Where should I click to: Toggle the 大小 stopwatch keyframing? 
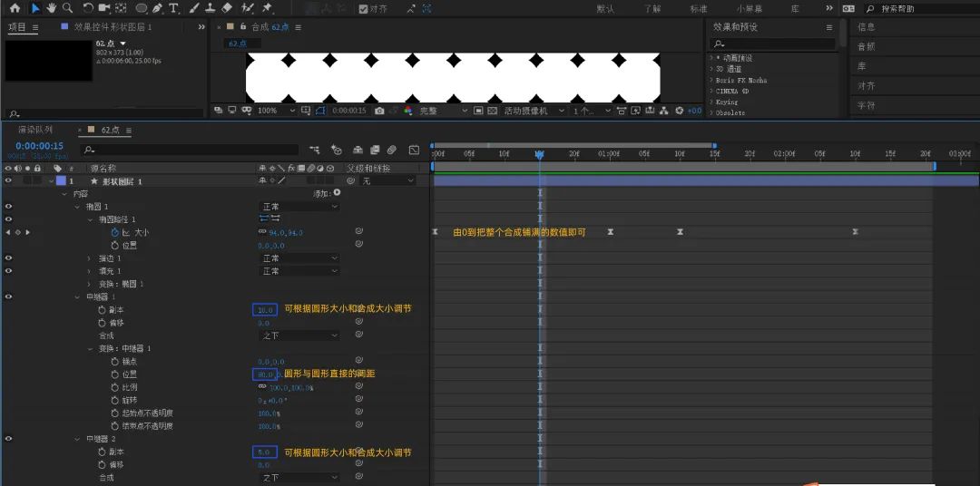tap(115, 232)
